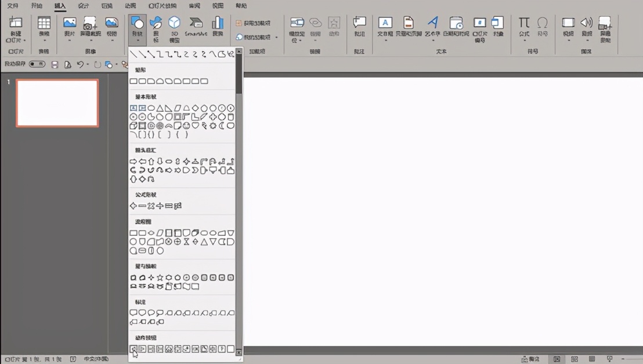Open the Transitions tab

107,6
